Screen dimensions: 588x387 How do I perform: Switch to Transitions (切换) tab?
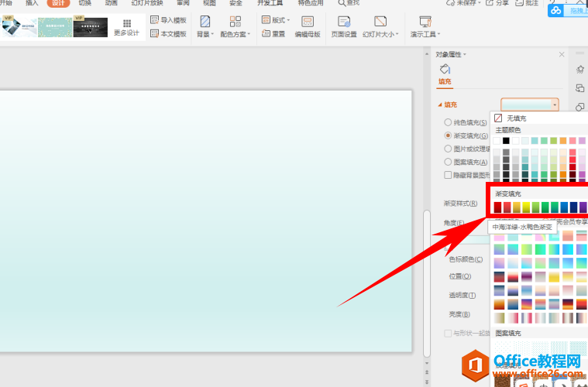84,3
